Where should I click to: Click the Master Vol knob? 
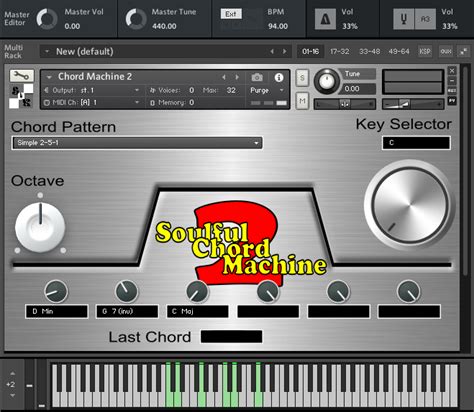[x=47, y=19]
